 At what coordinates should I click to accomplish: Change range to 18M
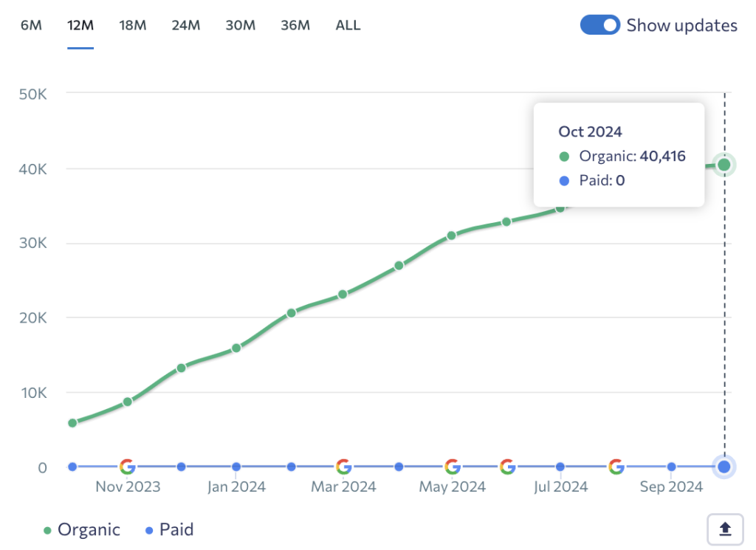[x=133, y=25]
